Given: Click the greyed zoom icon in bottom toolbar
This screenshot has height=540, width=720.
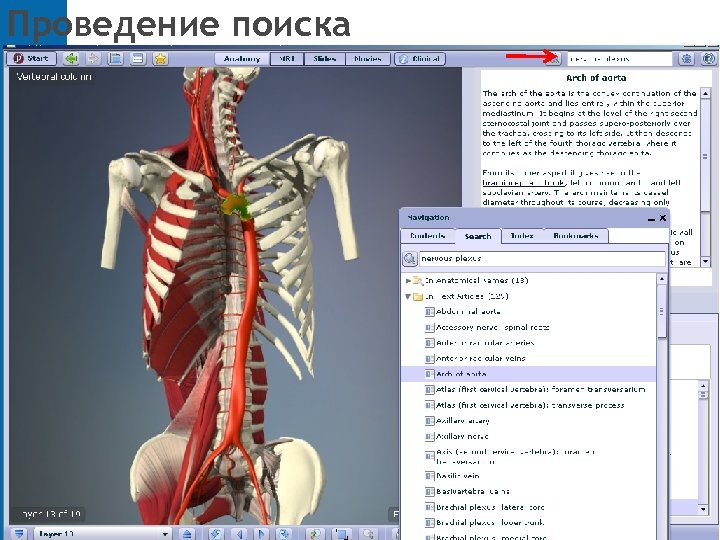Looking at the screenshot, I should [368, 534].
